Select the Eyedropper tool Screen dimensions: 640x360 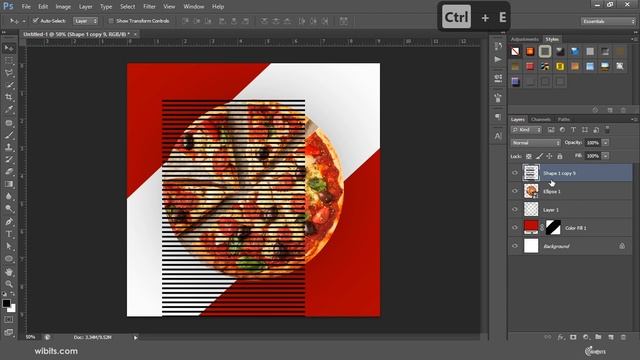[9, 110]
